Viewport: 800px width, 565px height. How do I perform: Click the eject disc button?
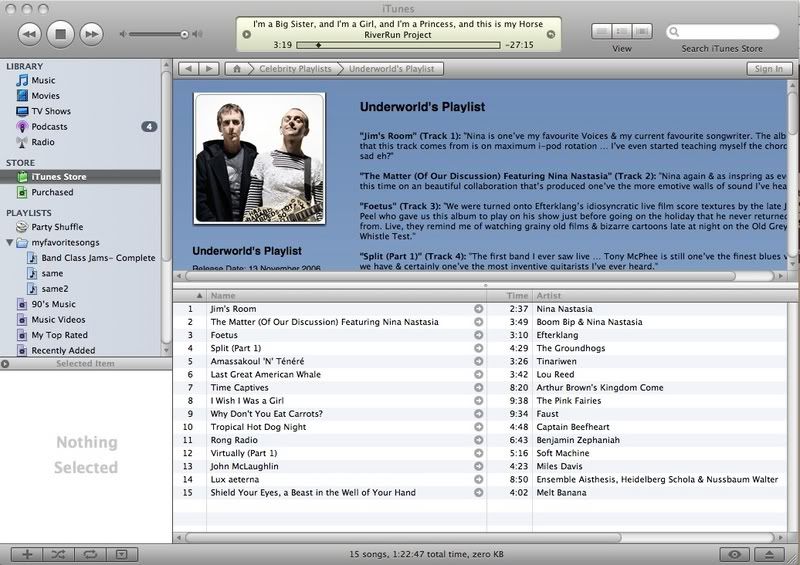[769, 554]
